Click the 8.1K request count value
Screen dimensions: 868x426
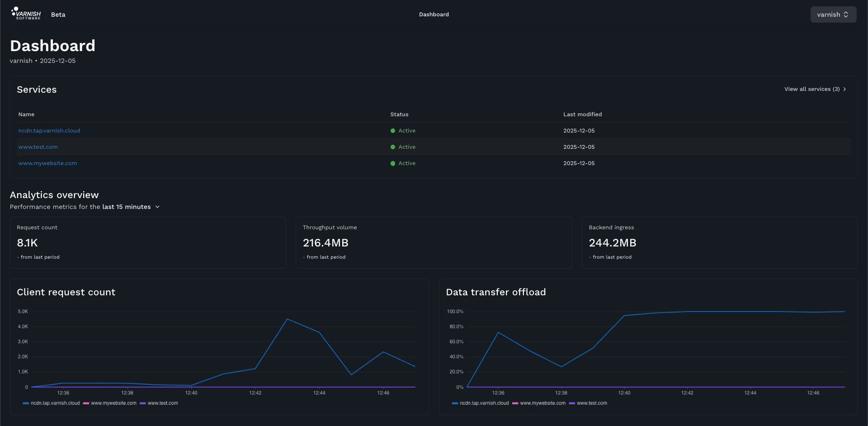pos(27,243)
